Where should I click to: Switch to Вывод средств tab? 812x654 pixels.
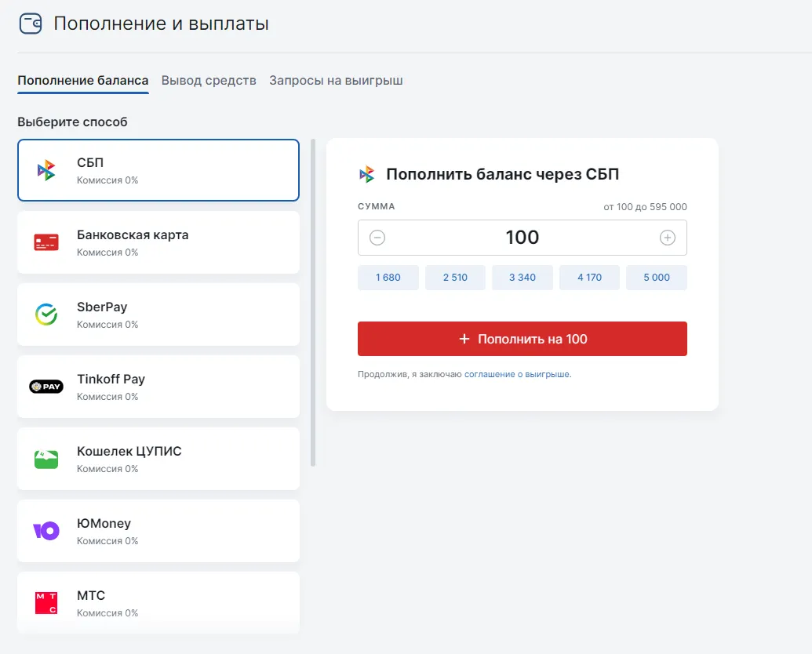click(209, 80)
